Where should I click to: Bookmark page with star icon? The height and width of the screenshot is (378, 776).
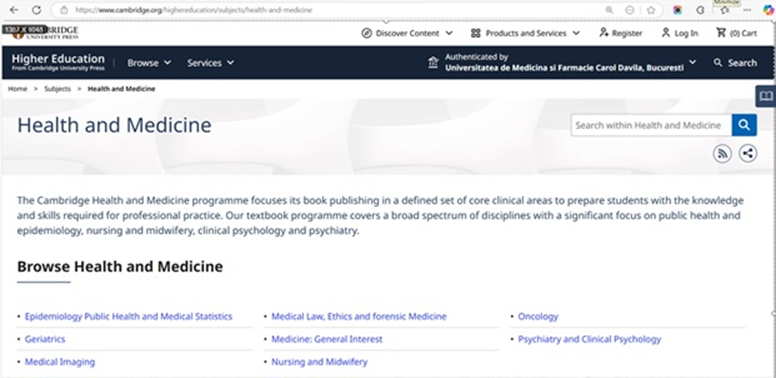[651, 10]
